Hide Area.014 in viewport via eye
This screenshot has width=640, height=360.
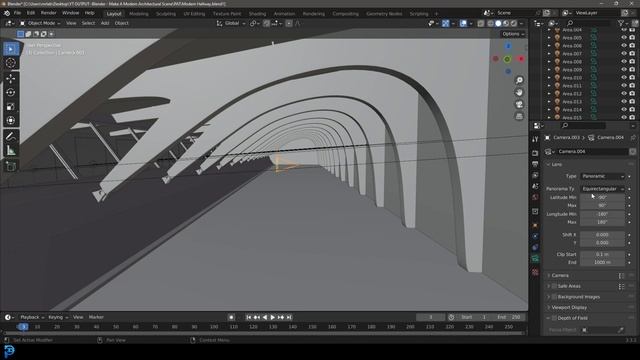coord(624,109)
